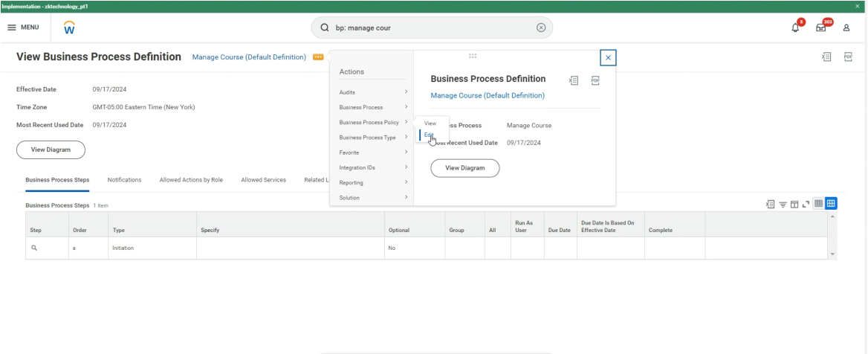Clear the search box text
The image size is (868, 354).
click(540, 28)
